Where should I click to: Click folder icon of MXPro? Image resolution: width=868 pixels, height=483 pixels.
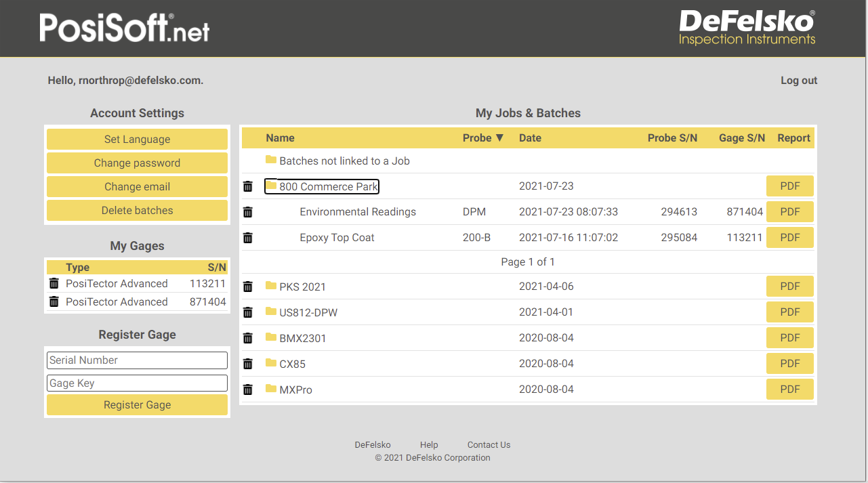tap(271, 389)
